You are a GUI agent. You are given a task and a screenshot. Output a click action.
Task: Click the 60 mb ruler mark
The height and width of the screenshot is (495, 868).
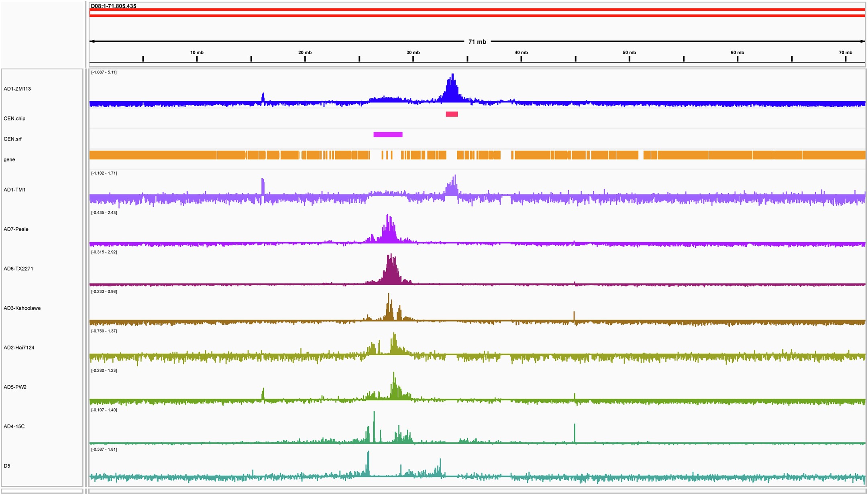(x=738, y=53)
